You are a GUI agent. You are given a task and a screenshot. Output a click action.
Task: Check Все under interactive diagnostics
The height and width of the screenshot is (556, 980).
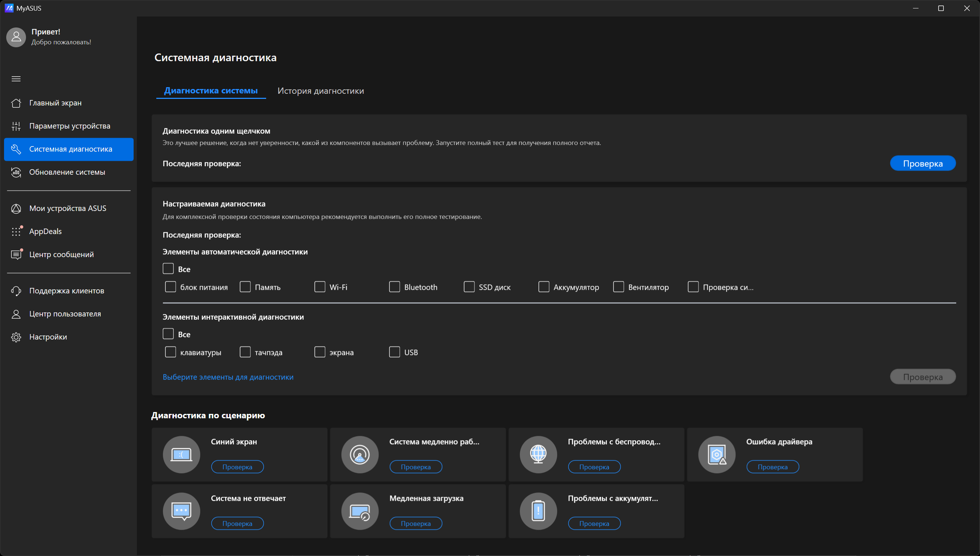(168, 334)
